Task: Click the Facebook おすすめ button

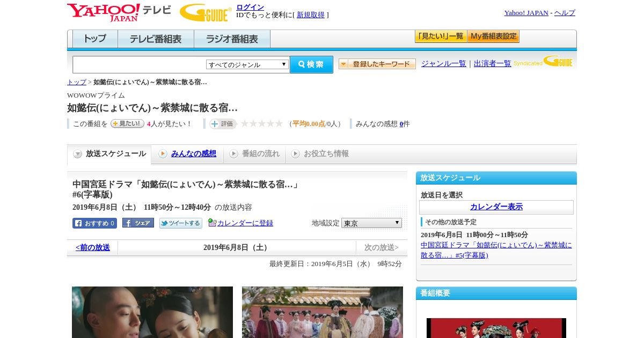Action: pyautogui.click(x=94, y=223)
